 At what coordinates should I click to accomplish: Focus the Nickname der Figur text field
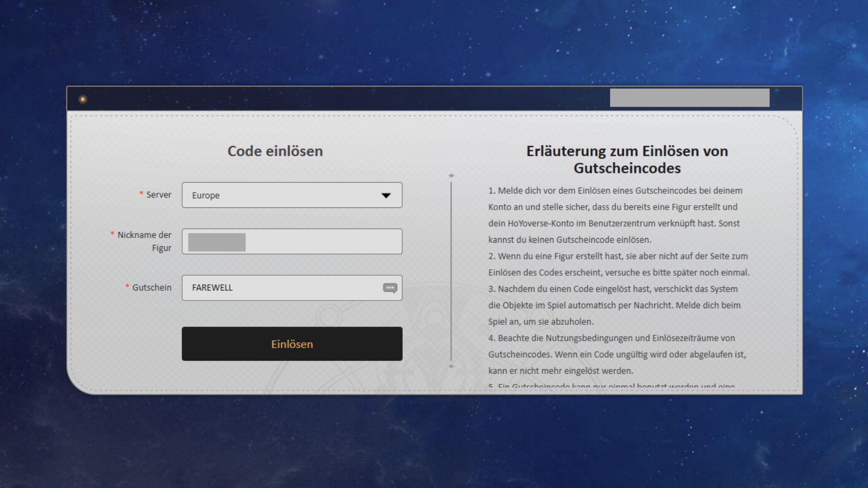tap(292, 242)
